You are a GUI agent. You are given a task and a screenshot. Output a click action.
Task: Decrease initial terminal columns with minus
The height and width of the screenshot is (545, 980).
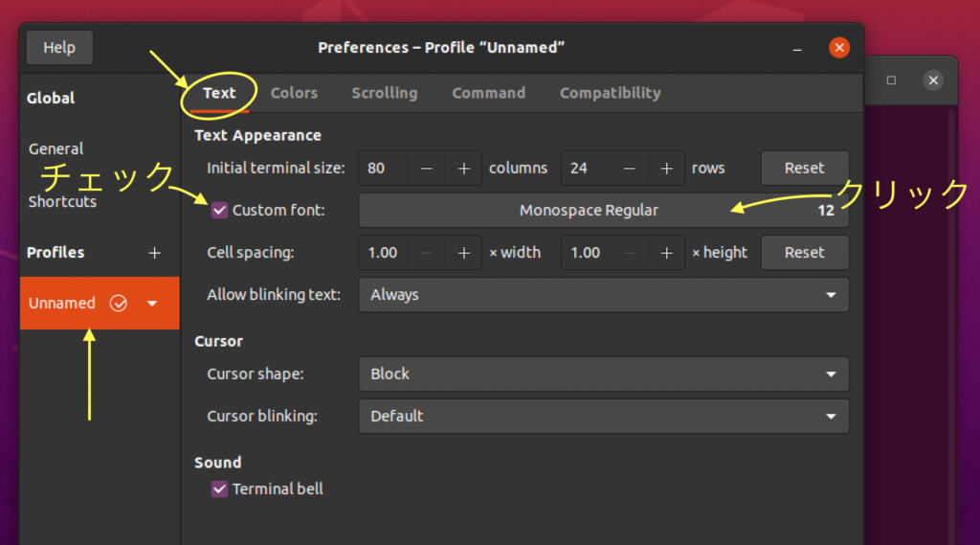427,169
